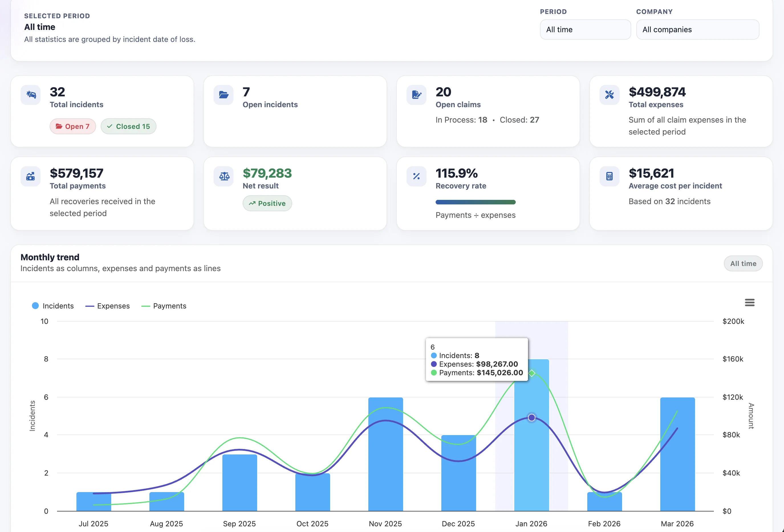Click the Monthly trend heading

[50, 257]
